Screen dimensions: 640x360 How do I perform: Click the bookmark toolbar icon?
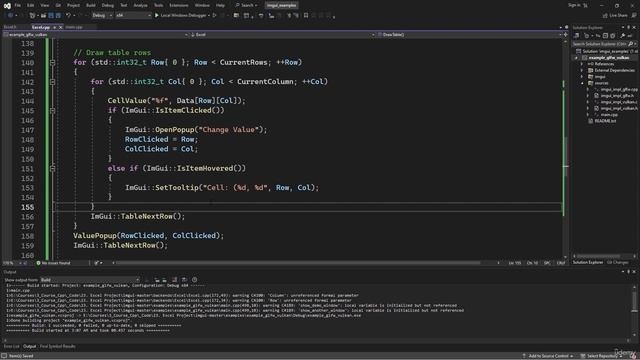click(306, 16)
